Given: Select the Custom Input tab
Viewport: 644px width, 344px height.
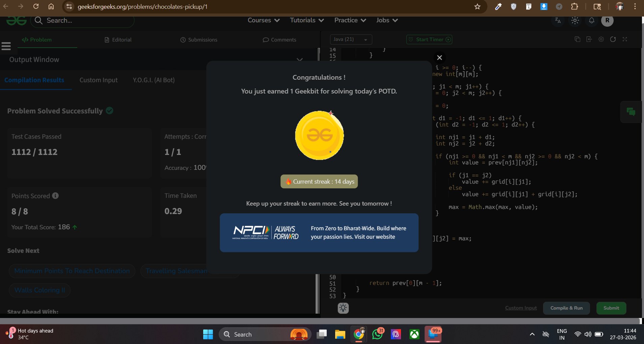Looking at the screenshot, I should [99, 80].
